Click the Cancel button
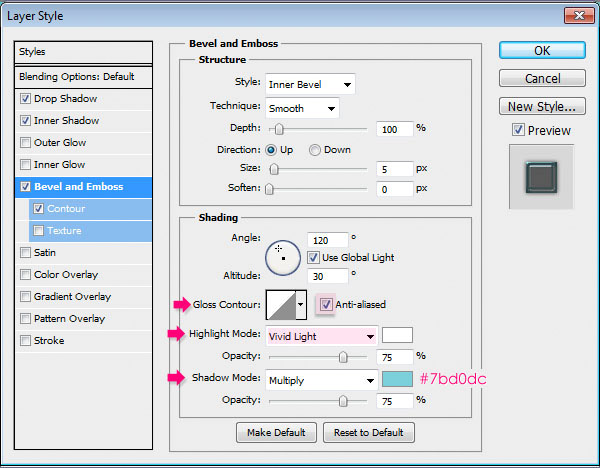Image resolution: width=600 pixels, height=468 pixels. point(542,78)
